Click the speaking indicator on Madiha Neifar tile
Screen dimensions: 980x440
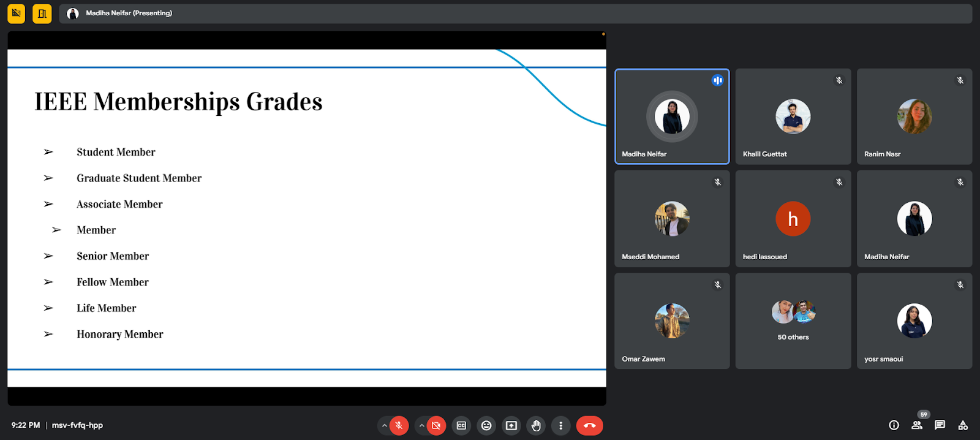[x=718, y=80]
